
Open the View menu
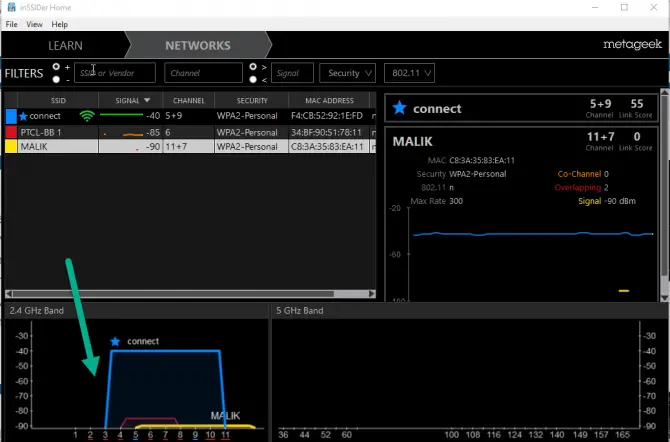pyautogui.click(x=34, y=24)
